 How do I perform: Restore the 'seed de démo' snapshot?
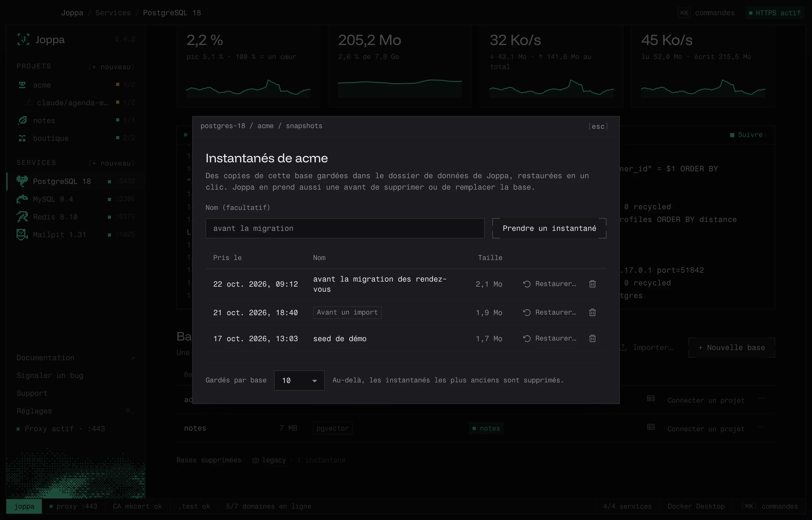[550, 338]
